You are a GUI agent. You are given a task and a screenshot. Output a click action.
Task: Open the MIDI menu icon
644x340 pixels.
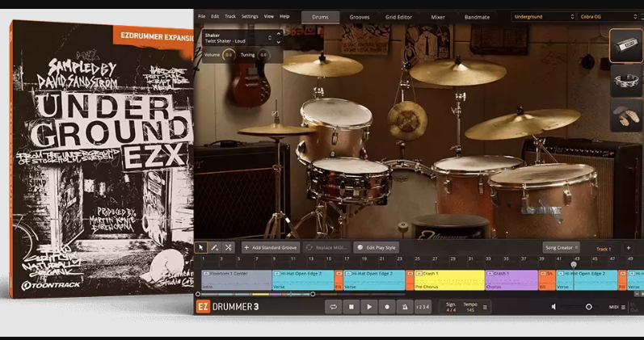pyautogui.click(x=623, y=307)
